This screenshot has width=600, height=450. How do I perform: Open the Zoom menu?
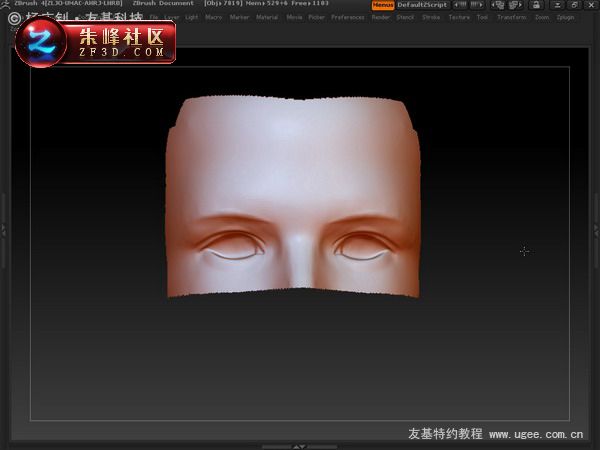(542, 17)
